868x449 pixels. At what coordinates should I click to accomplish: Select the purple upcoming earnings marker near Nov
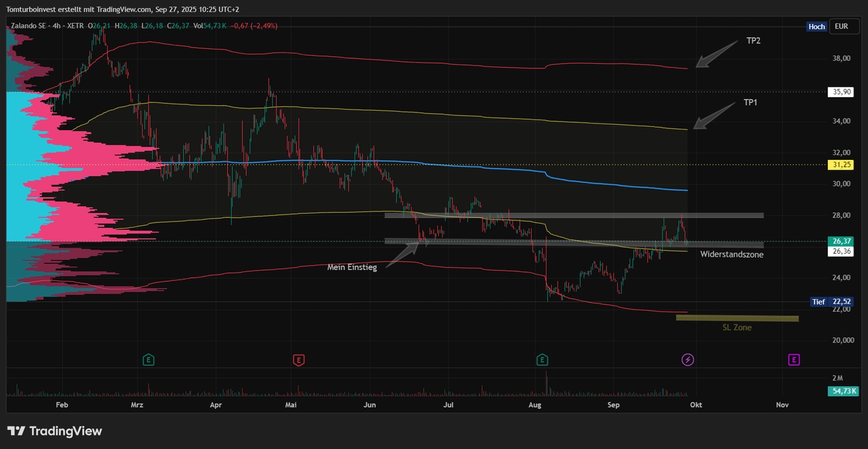794,359
